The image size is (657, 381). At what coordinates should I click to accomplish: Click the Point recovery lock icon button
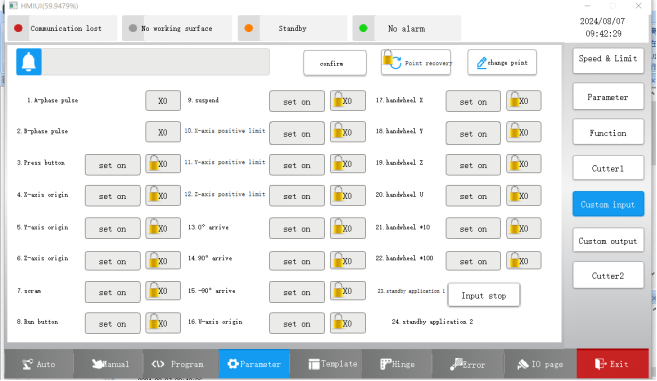point(416,62)
